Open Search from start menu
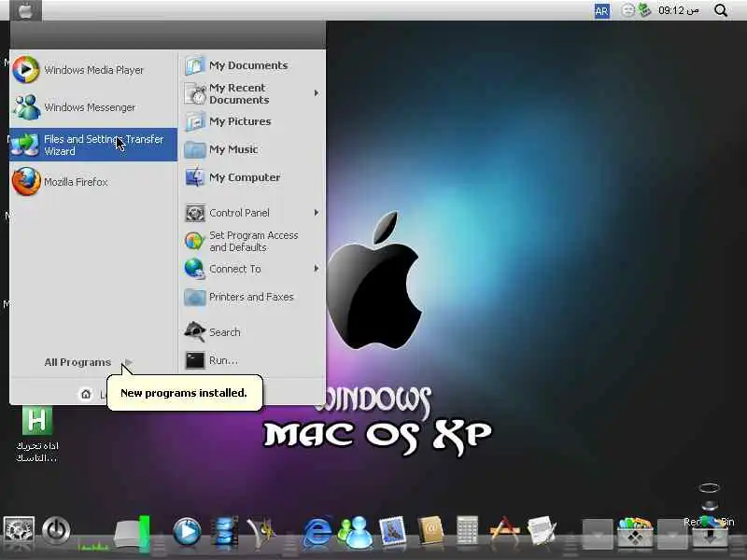Screen dimensions: 747x560 [251, 332]
